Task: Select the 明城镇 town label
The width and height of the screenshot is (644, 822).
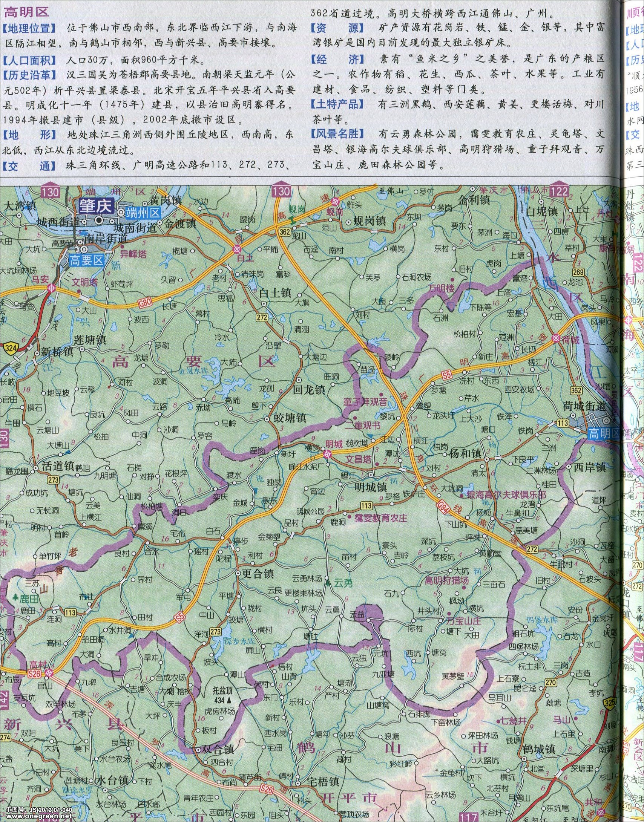Action: pos(371,487)
